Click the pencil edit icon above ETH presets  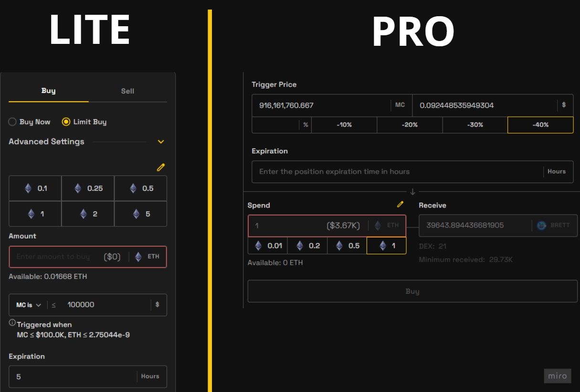pyautogui.click(x=161, y=167)
